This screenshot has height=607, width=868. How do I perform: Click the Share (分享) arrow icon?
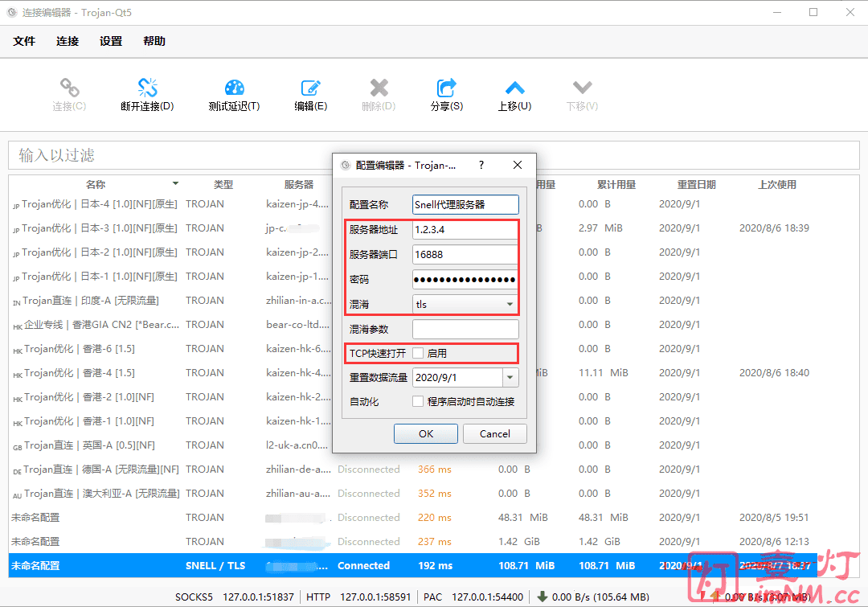click(x=446, y=88)
